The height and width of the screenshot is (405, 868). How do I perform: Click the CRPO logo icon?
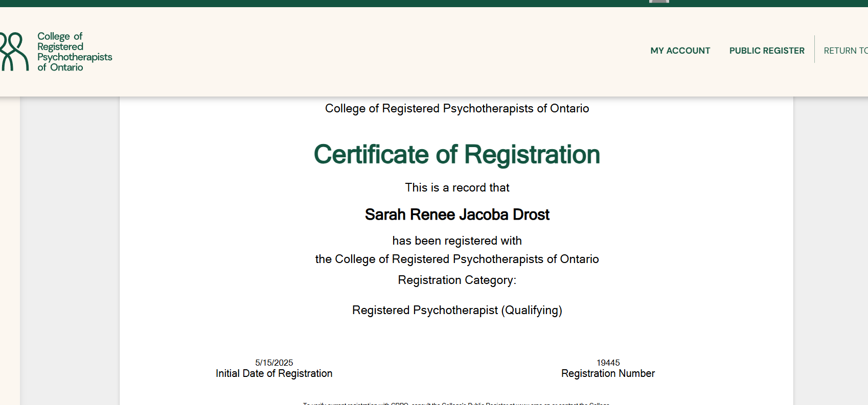point(14,52)
